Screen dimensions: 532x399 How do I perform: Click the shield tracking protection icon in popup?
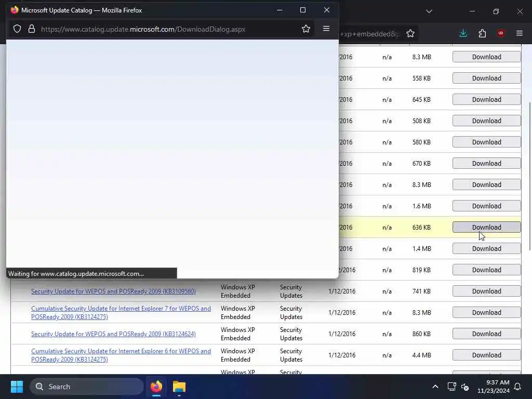pyautogui.click(x=17, y=29)
